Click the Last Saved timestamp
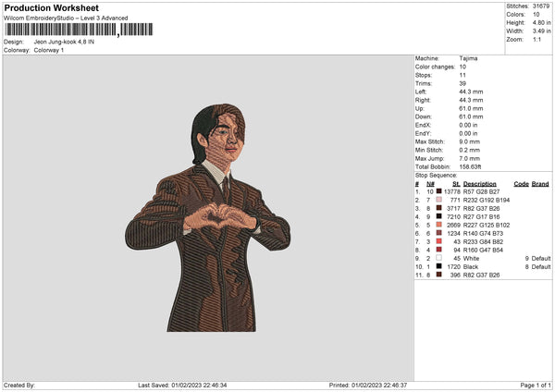555x392 pixels. pos(182,386)
